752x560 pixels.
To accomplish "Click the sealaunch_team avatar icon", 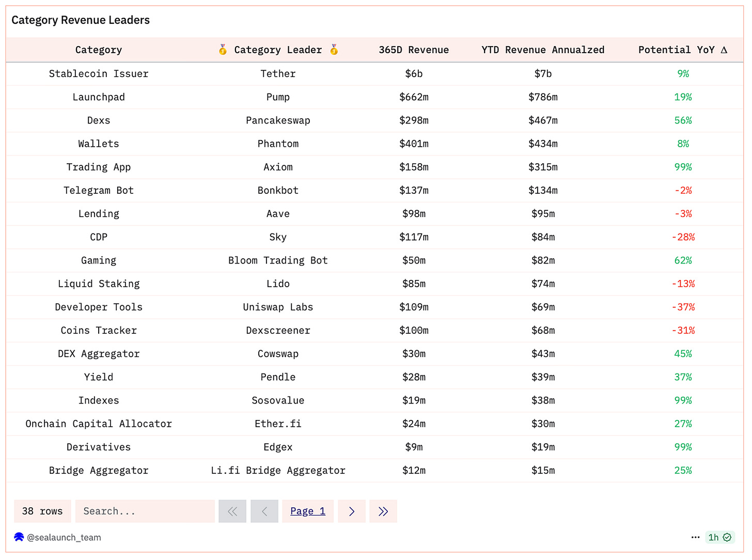I will pos(19,537).
